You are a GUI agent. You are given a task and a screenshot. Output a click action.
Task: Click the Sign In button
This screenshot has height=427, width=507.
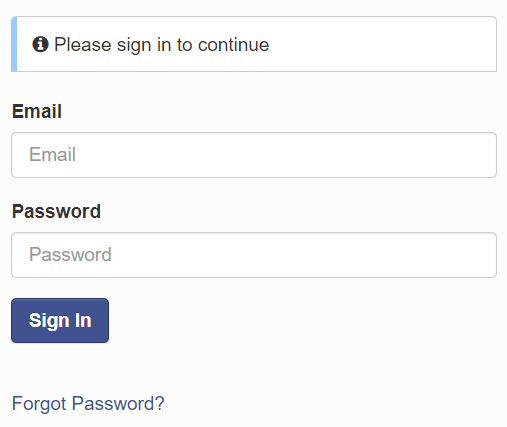[x=60, y=320]
